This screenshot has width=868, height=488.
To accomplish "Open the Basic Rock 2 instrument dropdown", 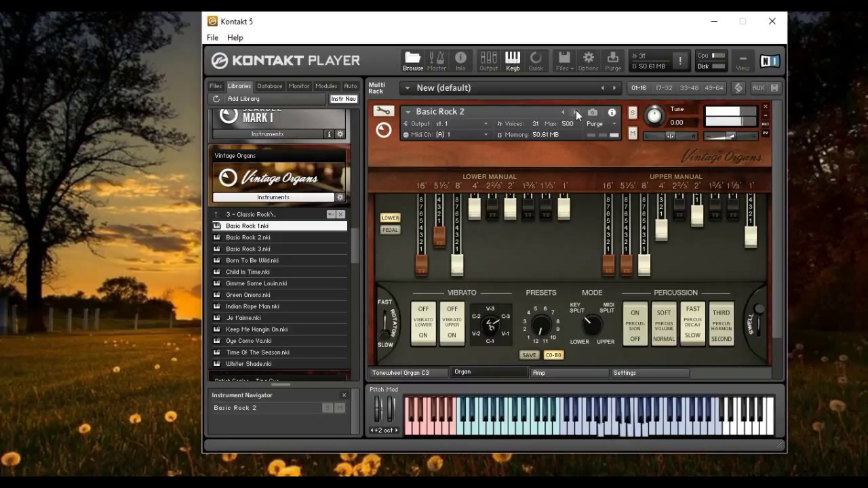I will [408, 112].
